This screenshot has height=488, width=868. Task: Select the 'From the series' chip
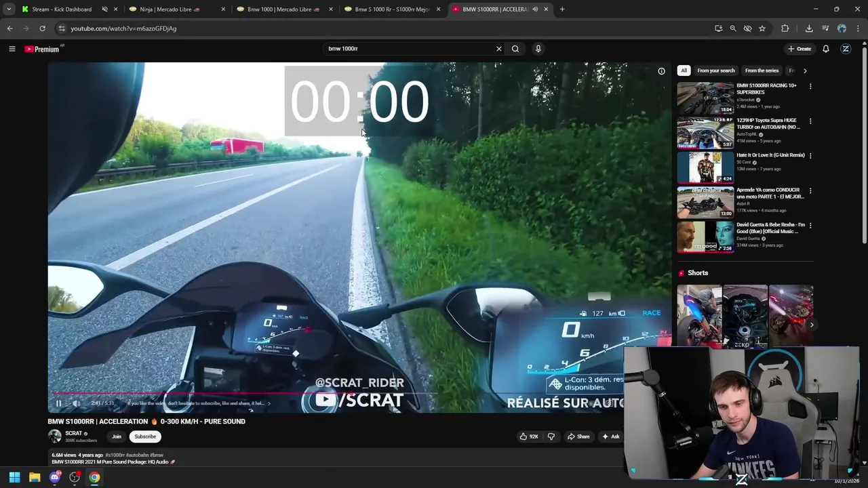click(x=762, y=70)
